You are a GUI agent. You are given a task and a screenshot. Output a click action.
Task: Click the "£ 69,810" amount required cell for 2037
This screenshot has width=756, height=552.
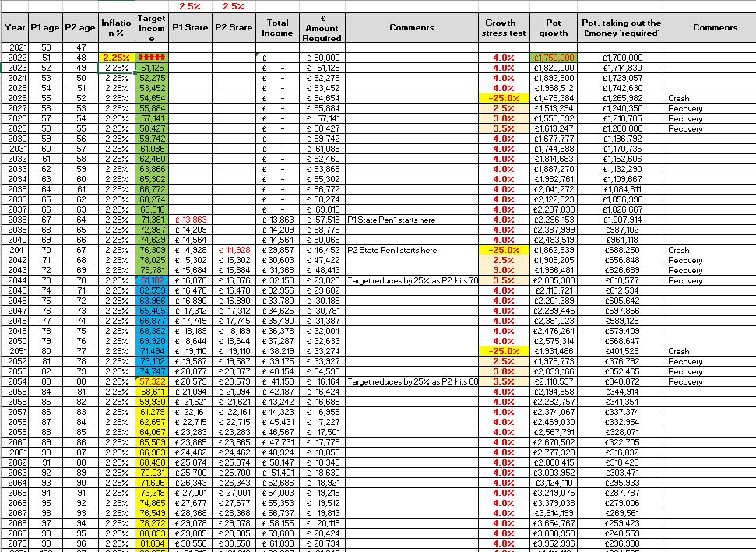(322, 209)
